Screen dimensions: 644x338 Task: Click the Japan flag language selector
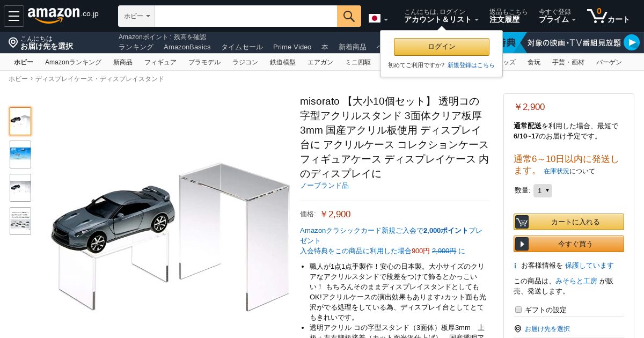pos(375,18)
